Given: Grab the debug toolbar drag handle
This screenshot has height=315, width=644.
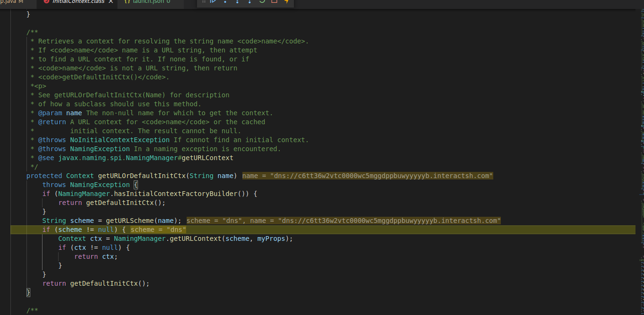Looking at the screenshot, I should click(x=204, y=2).
